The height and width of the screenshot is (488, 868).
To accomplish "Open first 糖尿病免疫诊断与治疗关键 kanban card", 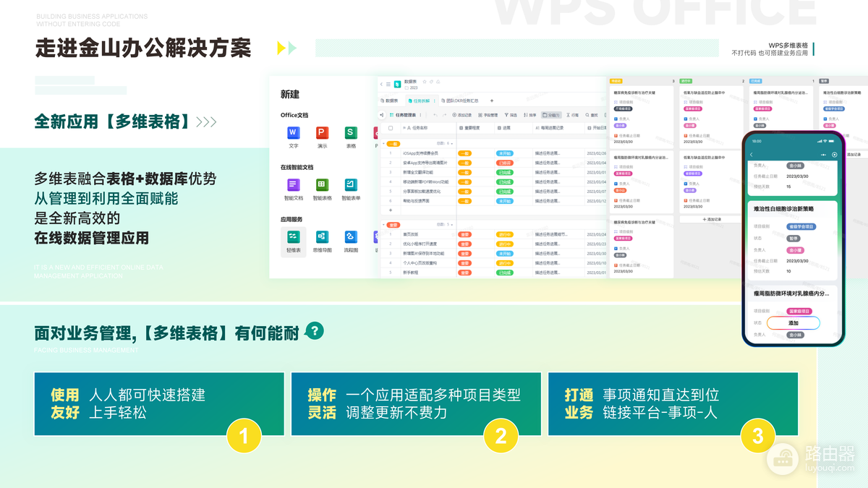I will [x=642, y=118].
